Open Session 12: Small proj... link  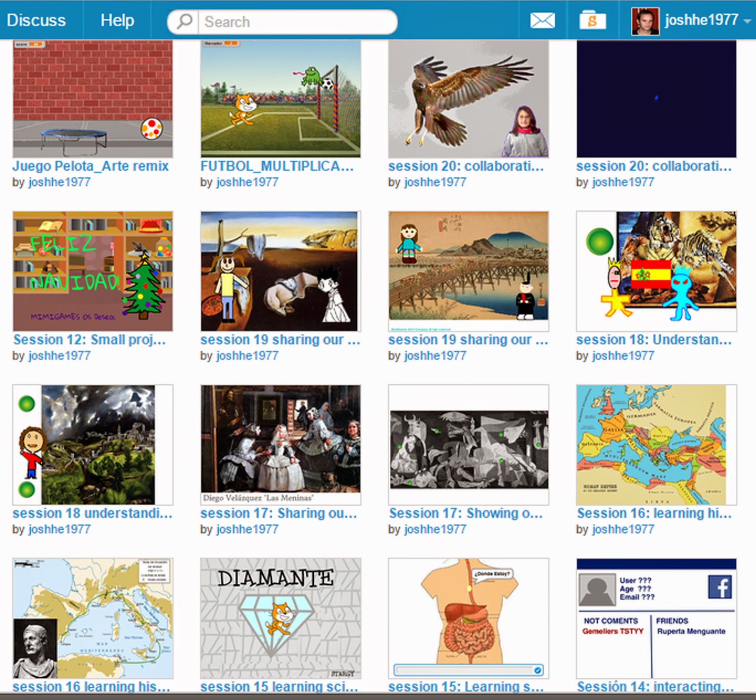point(89,339)
